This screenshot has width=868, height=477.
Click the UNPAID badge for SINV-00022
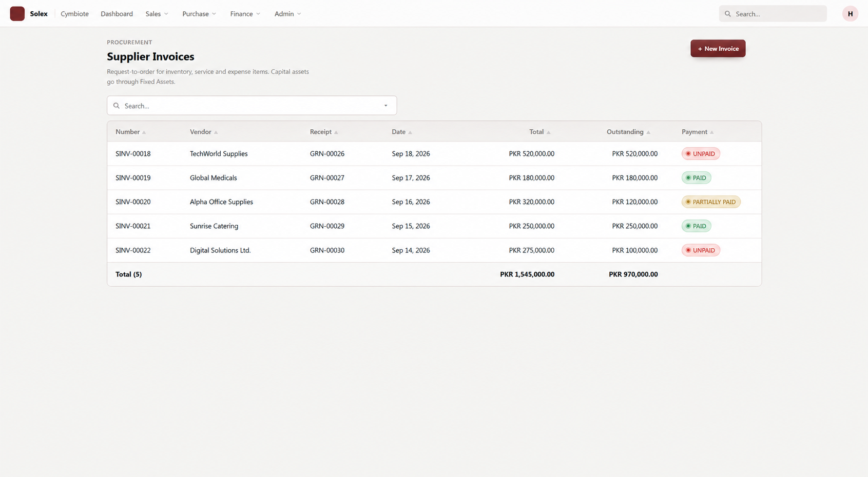pos(701,250)
